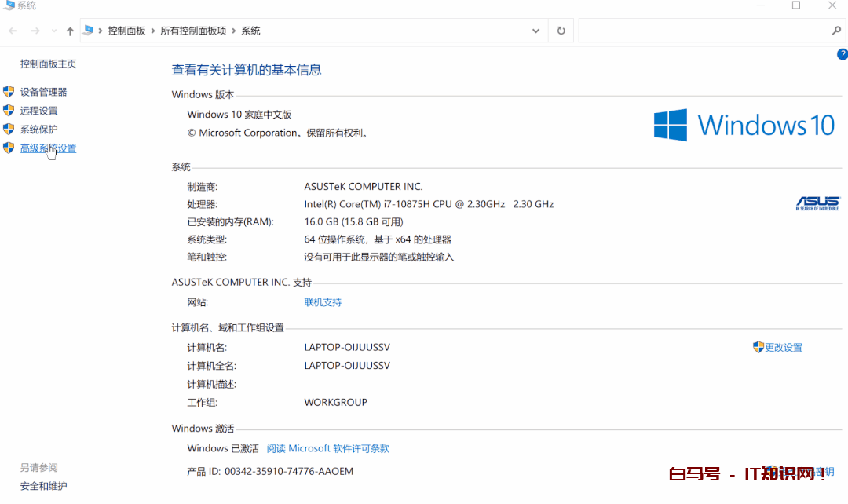The width and height of the screenshot is (848, 504).
Task: Expand the address bar history dropdown
Action: pos(535,31)
